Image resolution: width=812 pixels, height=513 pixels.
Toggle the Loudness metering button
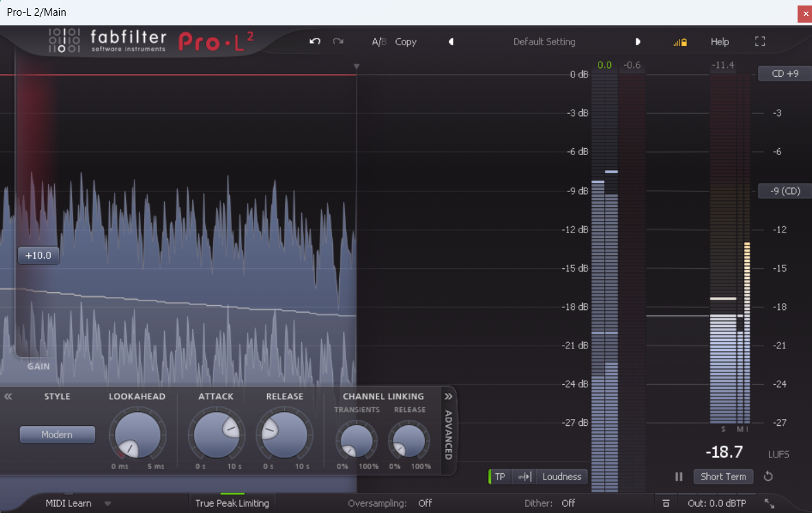(562, 477)
